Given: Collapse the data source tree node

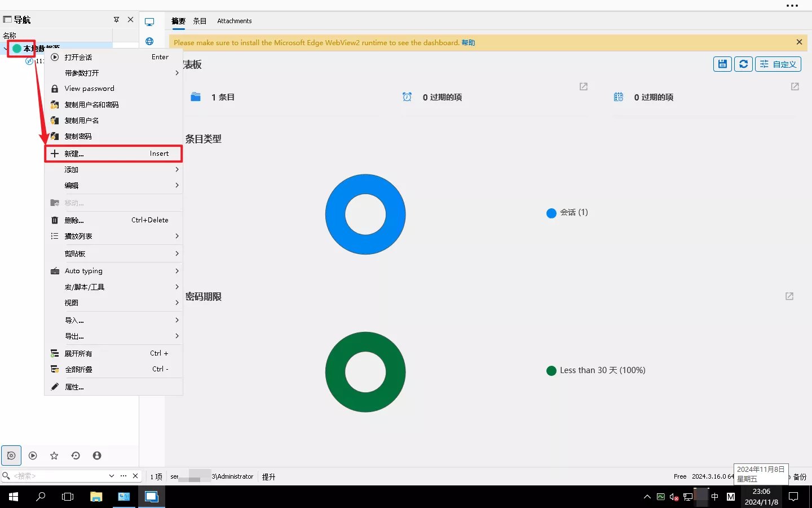Looking at the screenshot, I should (x=6, y=49).
